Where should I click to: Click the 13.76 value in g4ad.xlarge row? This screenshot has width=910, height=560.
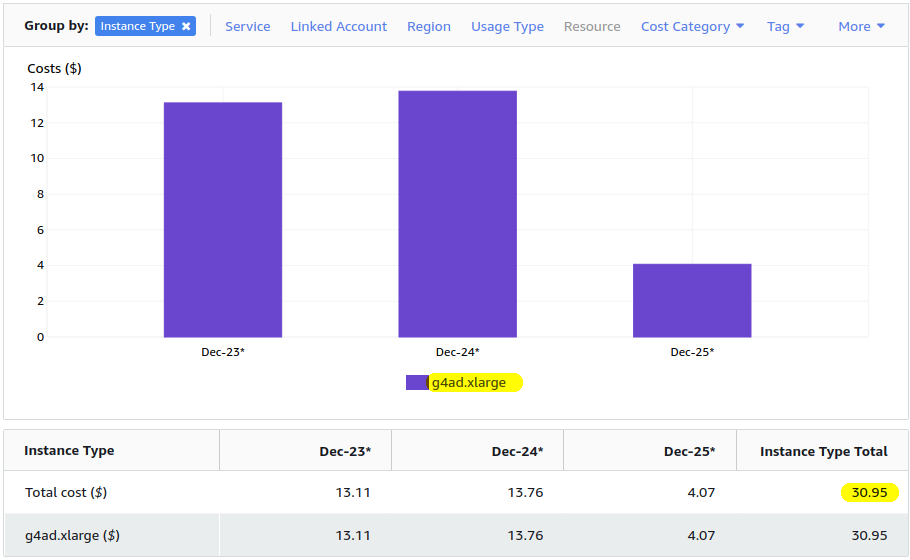click(525, 536)
